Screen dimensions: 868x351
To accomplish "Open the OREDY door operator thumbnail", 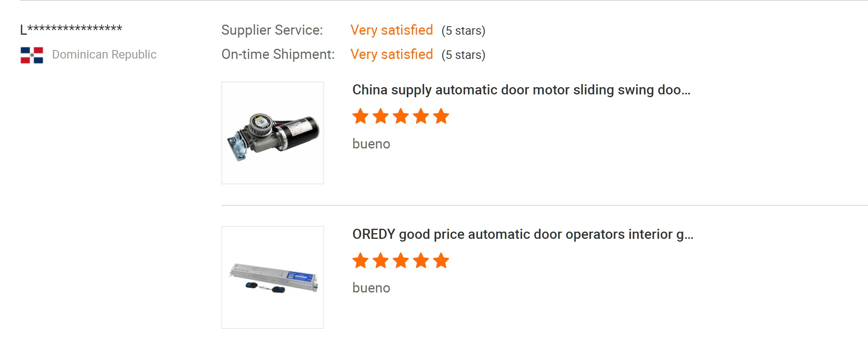I will point(273,277).
